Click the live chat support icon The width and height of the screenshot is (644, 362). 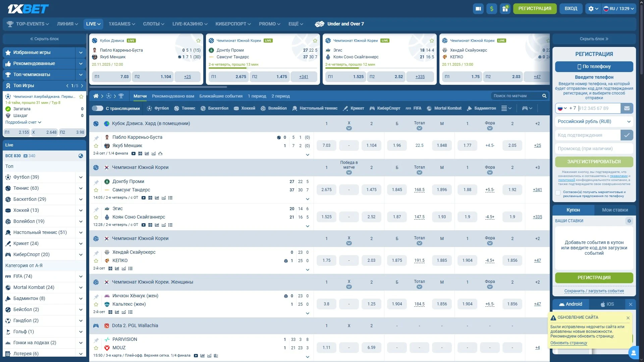(633, 353)
